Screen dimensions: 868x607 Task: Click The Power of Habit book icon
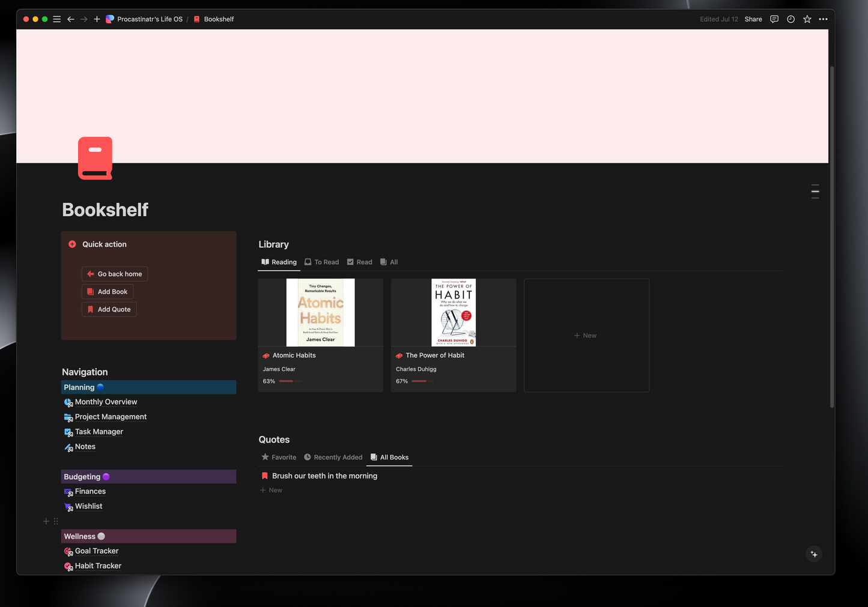click(399, 355)
